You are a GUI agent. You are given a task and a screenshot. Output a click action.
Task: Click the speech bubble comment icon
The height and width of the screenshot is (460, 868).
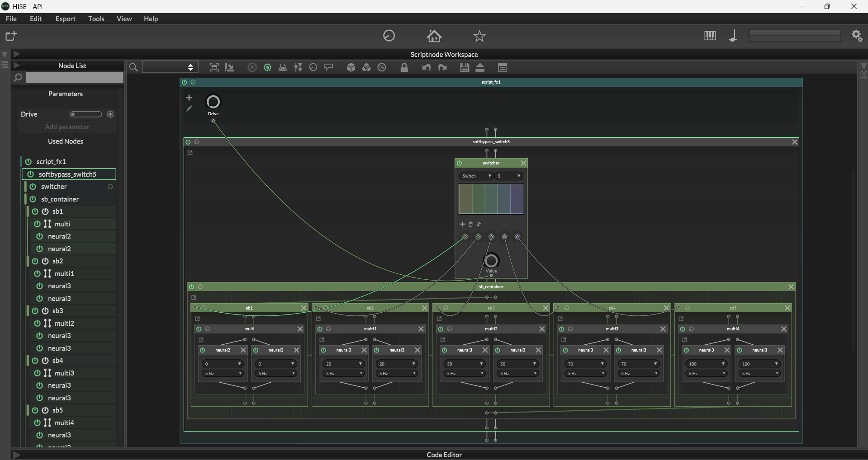pyautogui.click(x=329, y=67)
